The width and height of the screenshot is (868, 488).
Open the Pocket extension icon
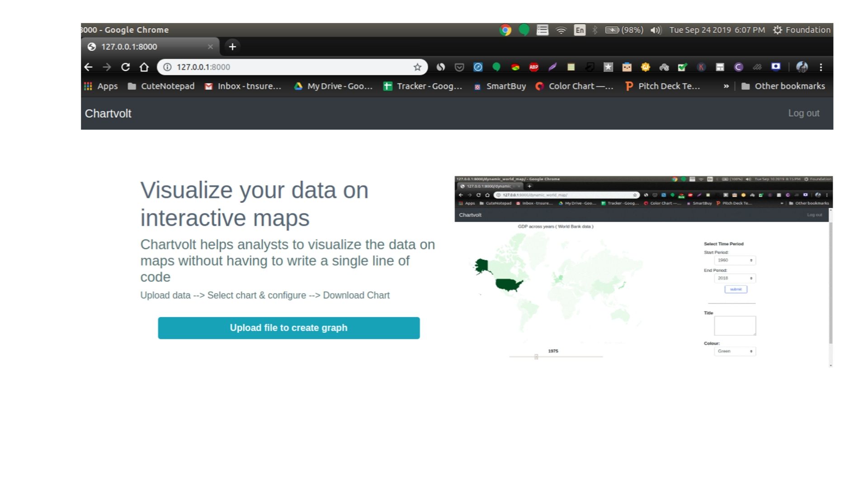[x=459, y=67]
